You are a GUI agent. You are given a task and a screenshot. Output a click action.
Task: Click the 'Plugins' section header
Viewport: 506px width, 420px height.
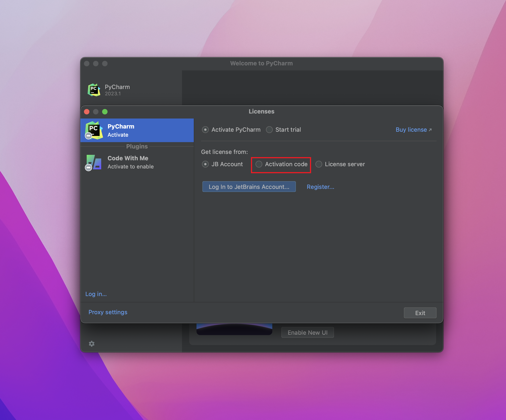[137, 146]
